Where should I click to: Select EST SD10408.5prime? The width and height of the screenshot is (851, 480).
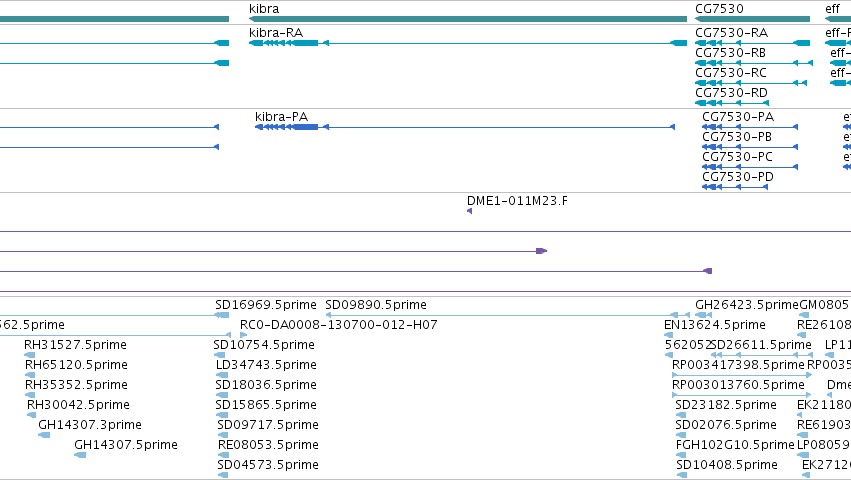click(x=727, y=465)
